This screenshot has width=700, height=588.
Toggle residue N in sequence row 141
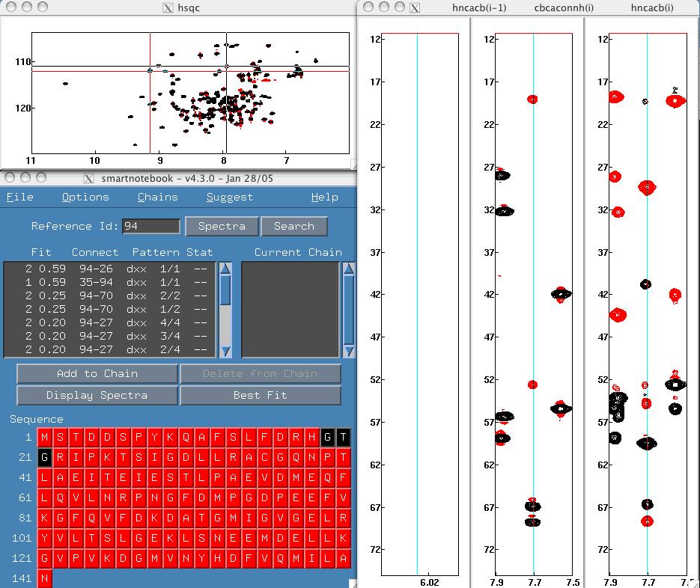point(45,578)
